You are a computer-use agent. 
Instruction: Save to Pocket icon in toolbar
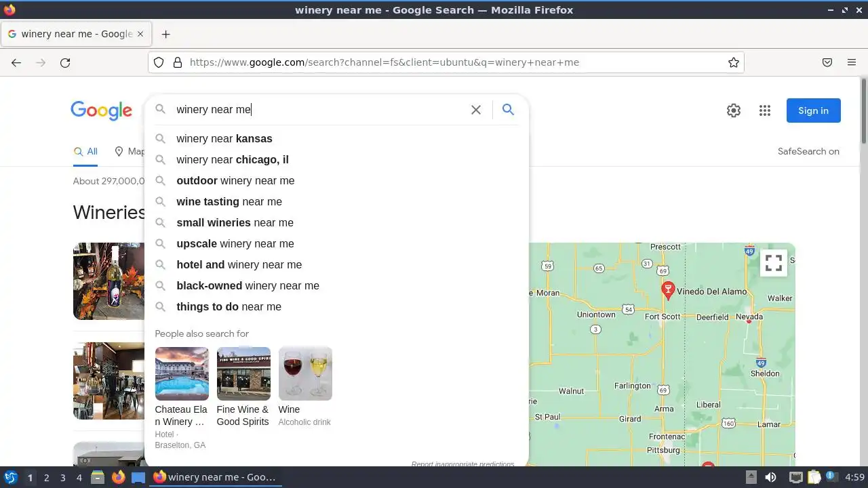click(827, 62)
